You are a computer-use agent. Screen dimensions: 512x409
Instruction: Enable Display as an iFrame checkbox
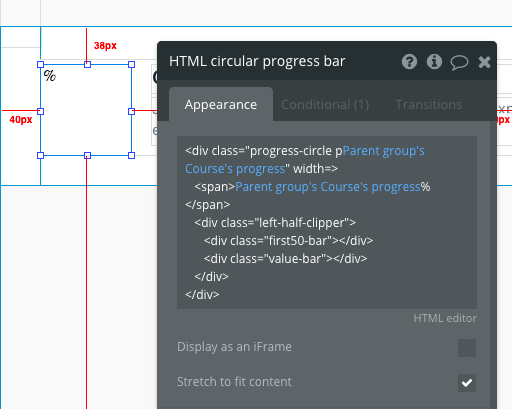pos(467,348)
